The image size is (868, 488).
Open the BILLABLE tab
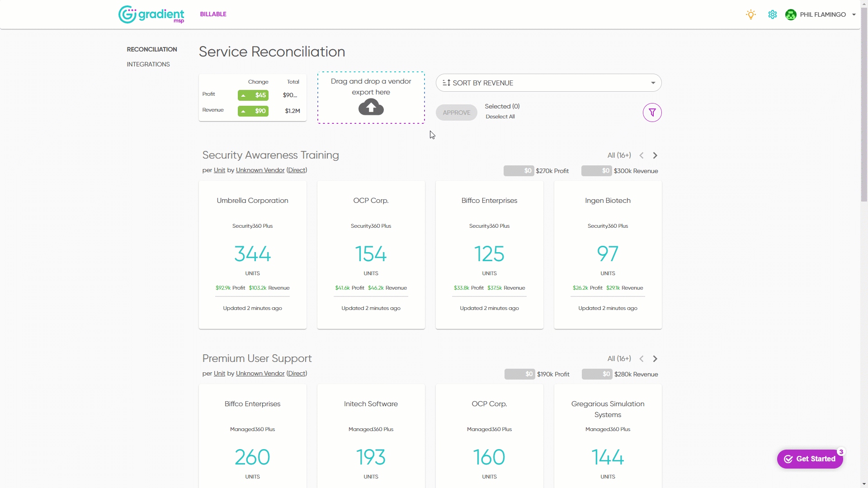pyautogui.click(x=213, y=14)
